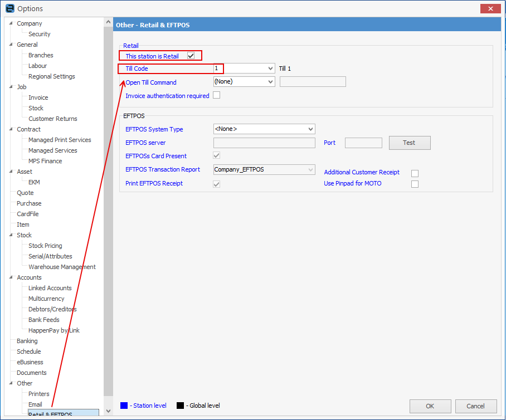506x420 pixels.
Task: Select Email under Other
Action: click(x=35, y=404)
